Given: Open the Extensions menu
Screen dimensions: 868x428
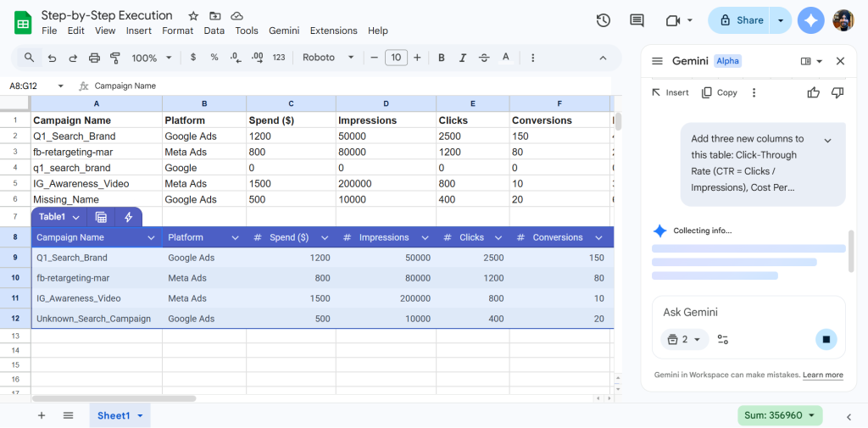Looking at the screenshot, I should coord(333,31).
